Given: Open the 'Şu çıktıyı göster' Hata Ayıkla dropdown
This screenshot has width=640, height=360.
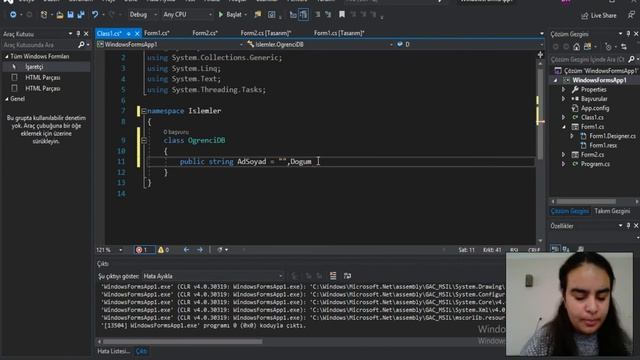Looking at the screenshot, I should 212,276.
